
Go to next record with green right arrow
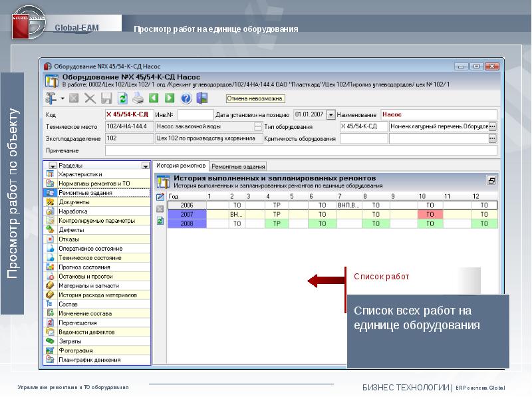pyautogui.click(x=170, y=98)
